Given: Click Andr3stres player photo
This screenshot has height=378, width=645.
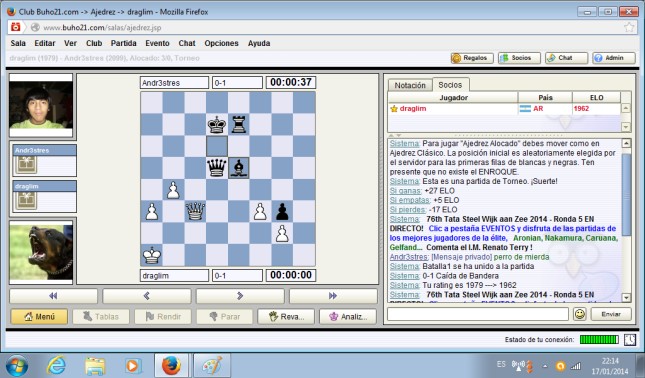Looking at the screenshot, I should click(x=41, y=105).
